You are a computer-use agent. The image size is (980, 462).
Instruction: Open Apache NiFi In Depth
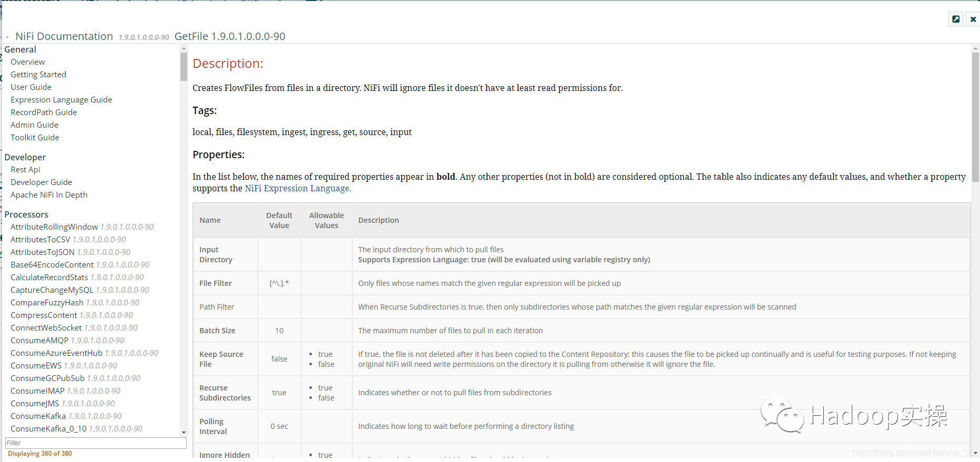click(49, 195)
